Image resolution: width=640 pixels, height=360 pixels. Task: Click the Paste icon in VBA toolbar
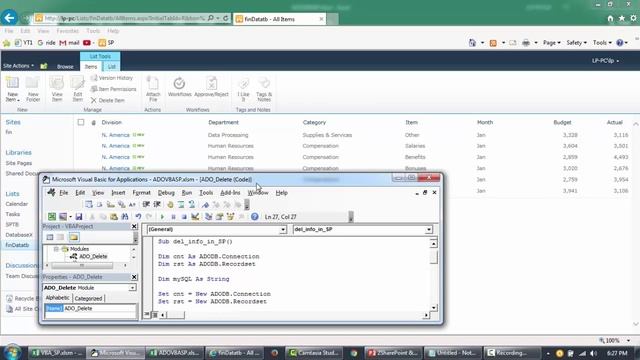[114, 217]
